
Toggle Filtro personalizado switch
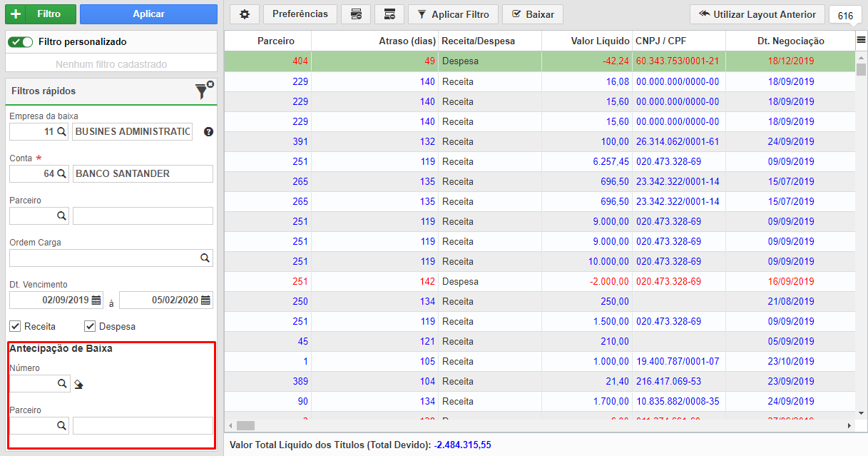21,42
